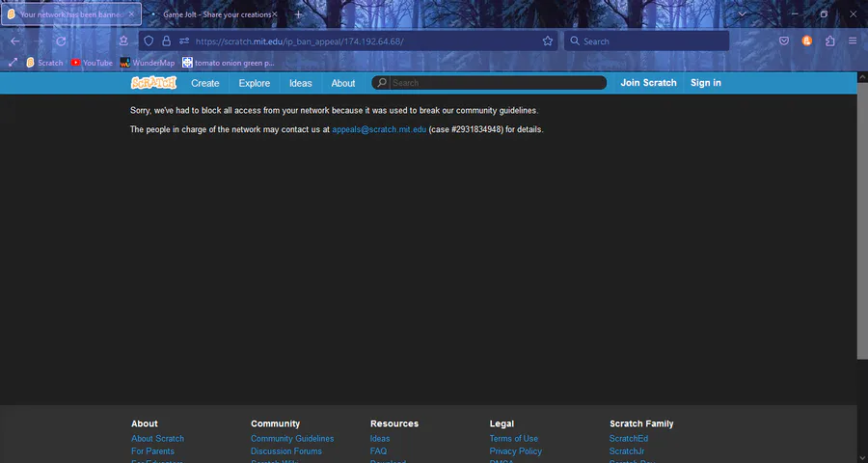Click the padlock site security icon
This screenshot has height=463, width=868.
click(166, 41)
